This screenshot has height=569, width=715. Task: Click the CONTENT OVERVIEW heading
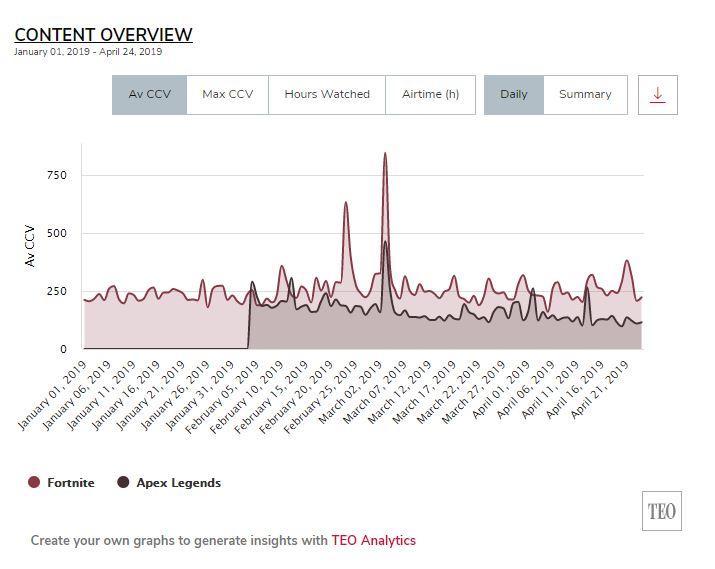pyautogui.click(x=103, y=35)
